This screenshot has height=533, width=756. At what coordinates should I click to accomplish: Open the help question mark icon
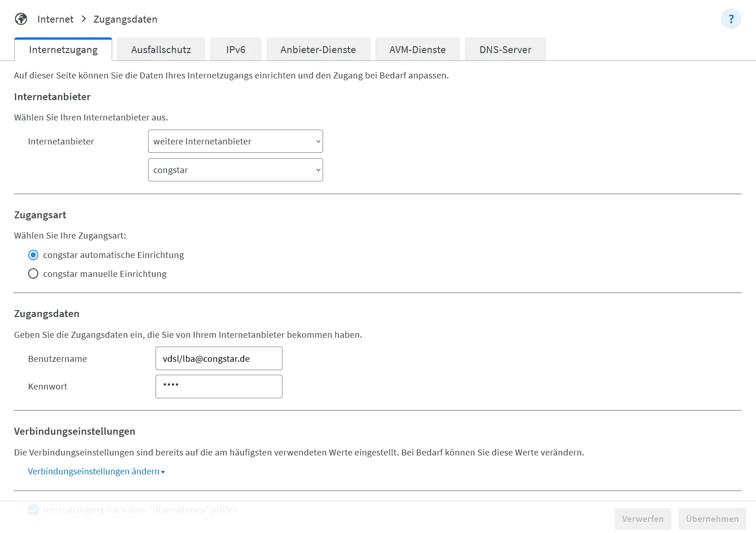click(731, 19)
